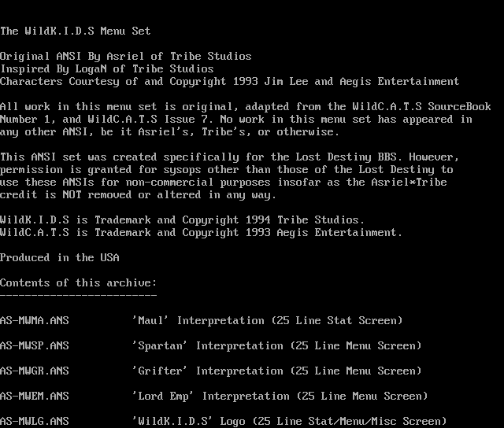Click the 'WildK.I.D.S' Logo description
The image size is (504, 428).
click(290, 422)
